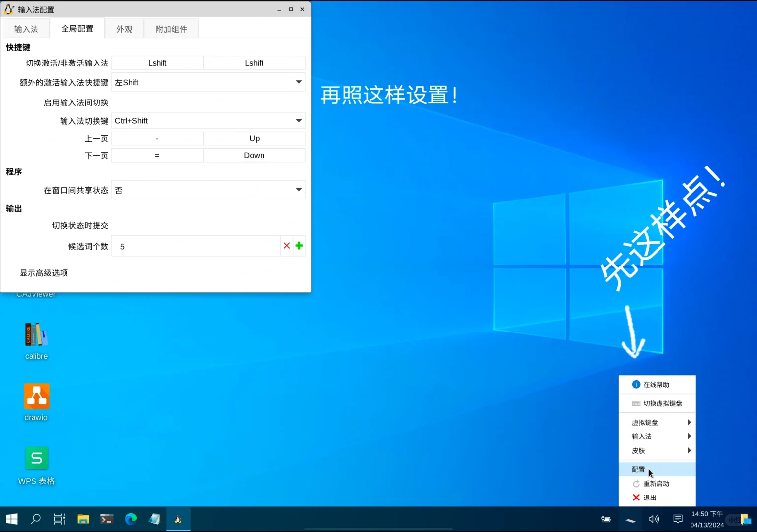Click the 快捷键 section heading
This screenshot has width=757, height=532.
click(18, 47)
